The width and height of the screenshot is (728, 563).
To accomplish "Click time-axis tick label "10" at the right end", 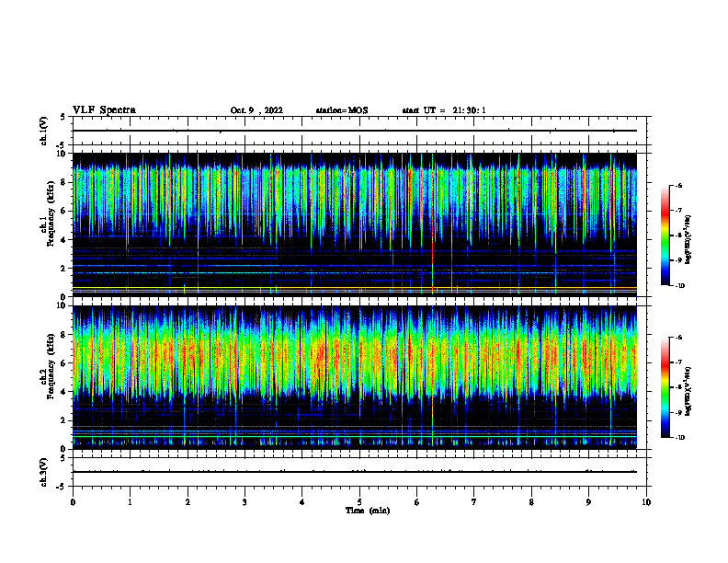I will [646, 502].
